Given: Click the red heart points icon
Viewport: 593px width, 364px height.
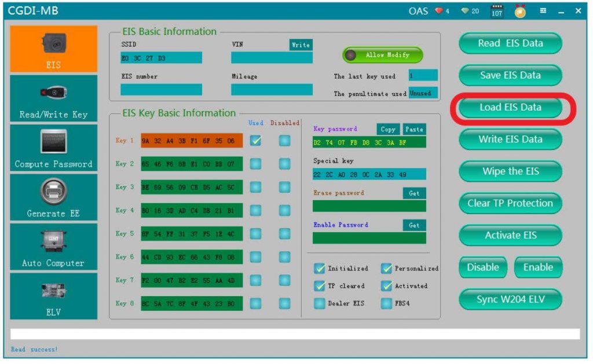Looking at the screenshot, I should [439, 11].
